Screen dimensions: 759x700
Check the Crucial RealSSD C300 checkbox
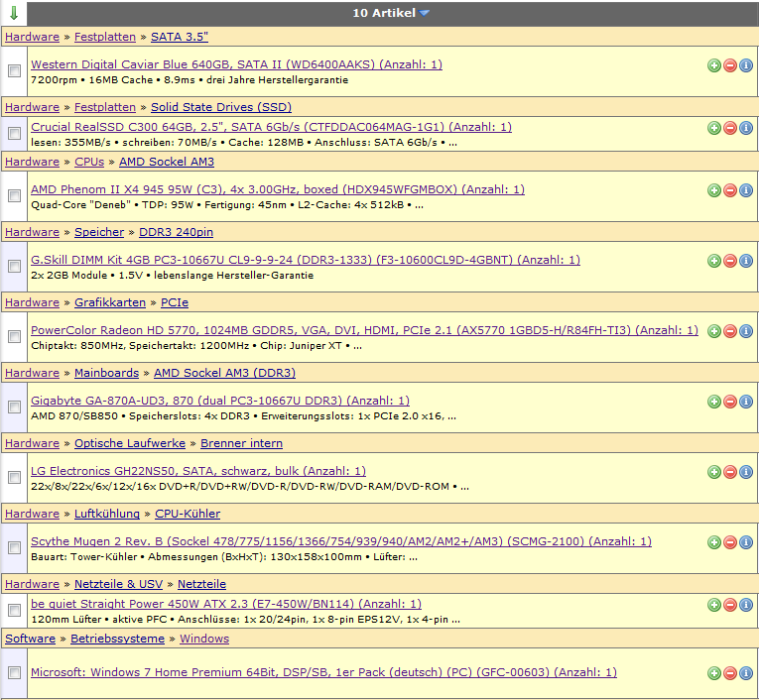(15, 133)
